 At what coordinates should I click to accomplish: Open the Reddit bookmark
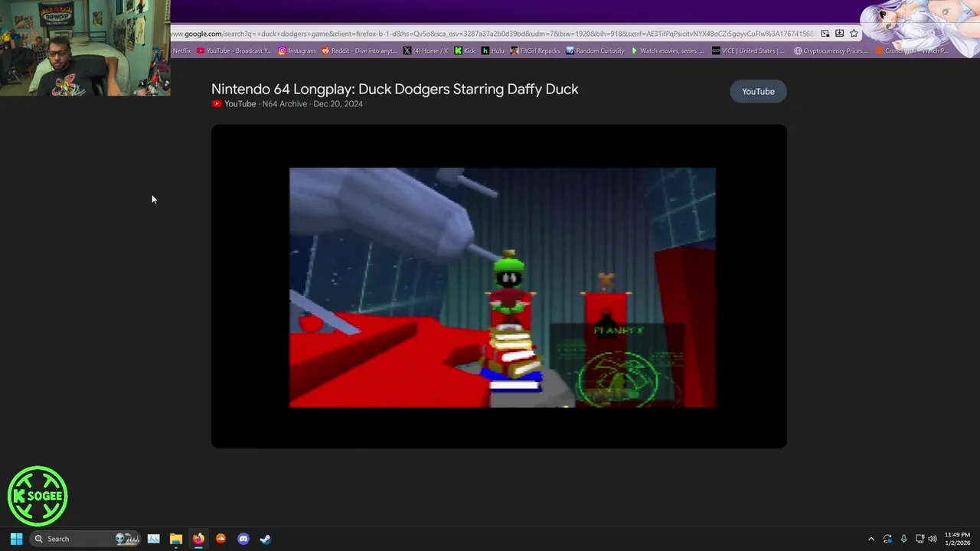click(x=359, y=51)
